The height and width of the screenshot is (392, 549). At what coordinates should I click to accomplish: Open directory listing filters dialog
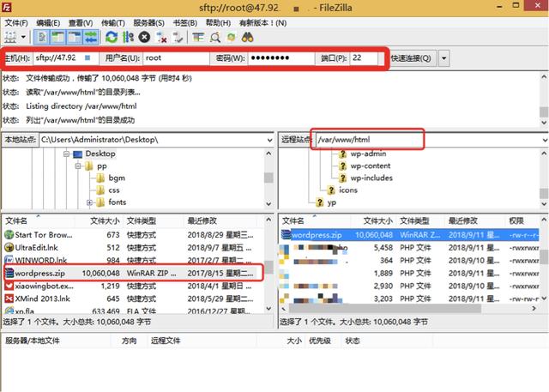tap(198, 37)
